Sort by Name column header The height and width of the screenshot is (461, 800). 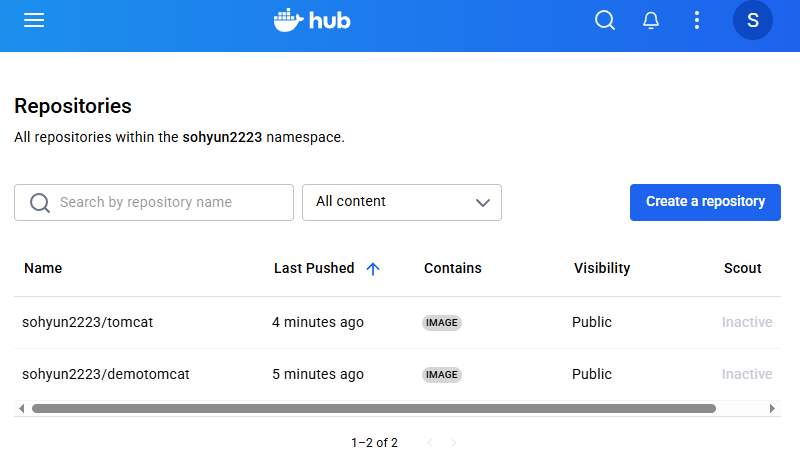tap(43, 268)
